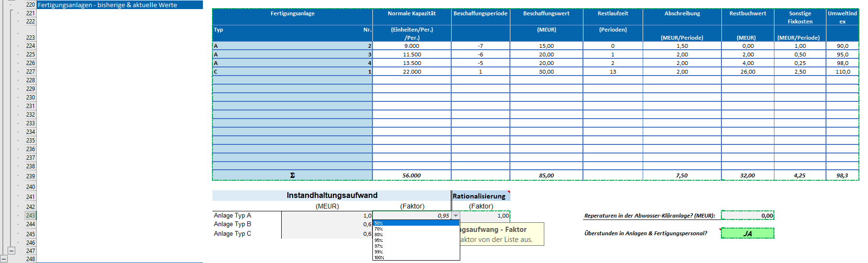Select the Fertigungsanlagen title cell in row 220
868x263 pixels.
coord(120,5)
